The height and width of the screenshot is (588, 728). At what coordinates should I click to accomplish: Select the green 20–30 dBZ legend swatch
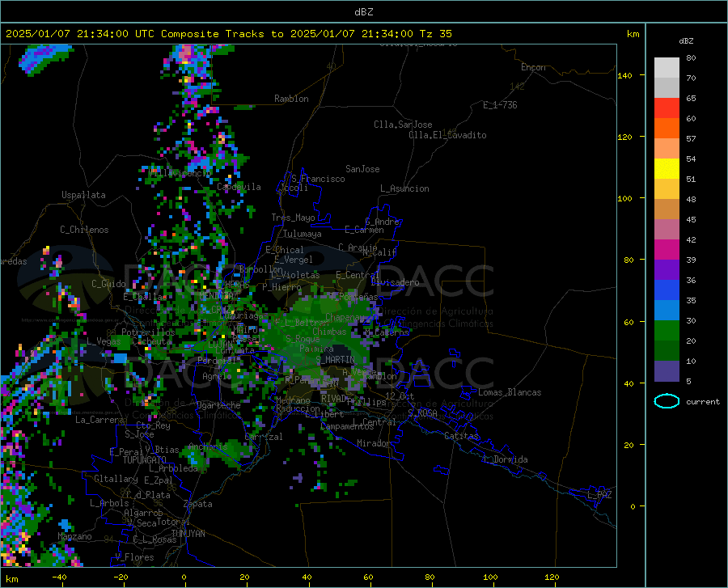pos(667,331)
